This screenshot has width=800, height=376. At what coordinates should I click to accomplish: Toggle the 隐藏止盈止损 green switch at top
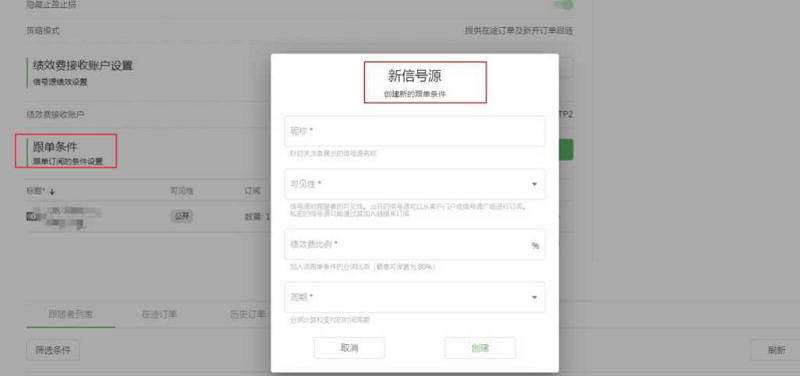564,4
